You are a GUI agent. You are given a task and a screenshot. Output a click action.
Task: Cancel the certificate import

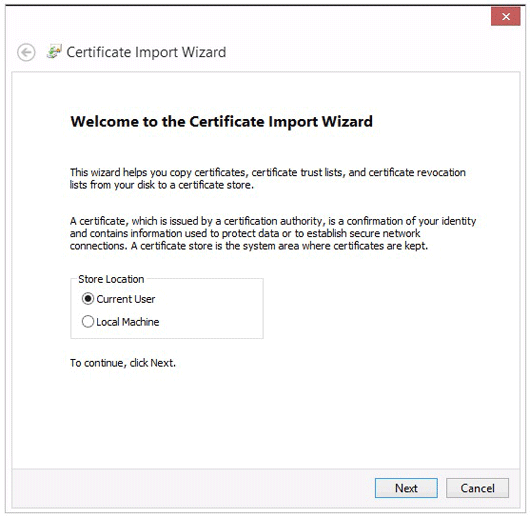477,488
